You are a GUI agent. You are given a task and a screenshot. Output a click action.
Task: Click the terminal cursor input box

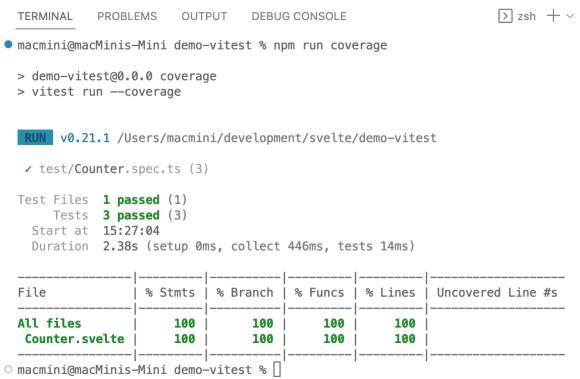(277, 369)
